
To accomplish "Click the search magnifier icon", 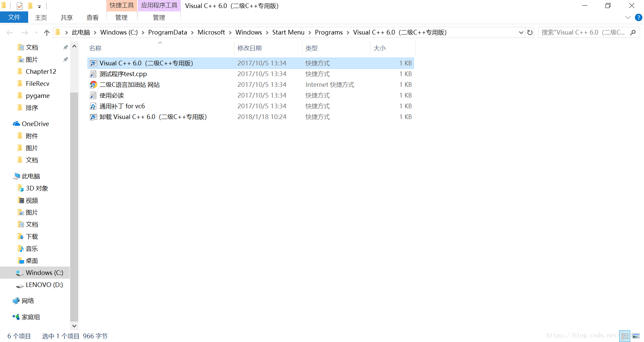I will click(x=633, y=33).
